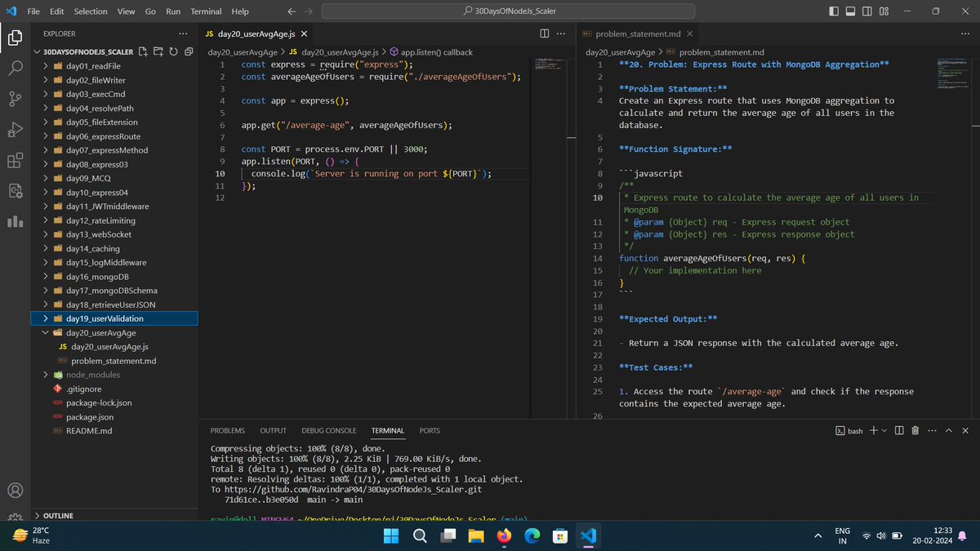The image size is (980, 551).
Task: Switch to the DEBUG CONSOLE tab
Action: tap(329, 430)
